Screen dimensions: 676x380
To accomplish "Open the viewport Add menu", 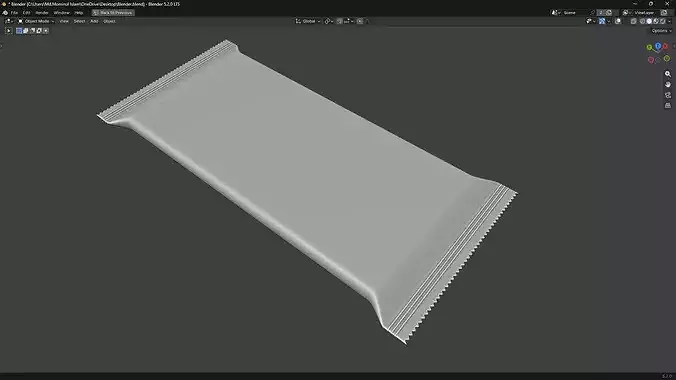I will point(94,21).
